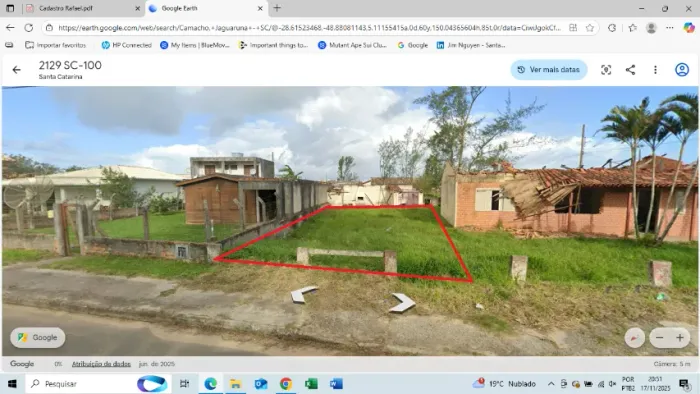Open Outlook from the taskbar

261,384
